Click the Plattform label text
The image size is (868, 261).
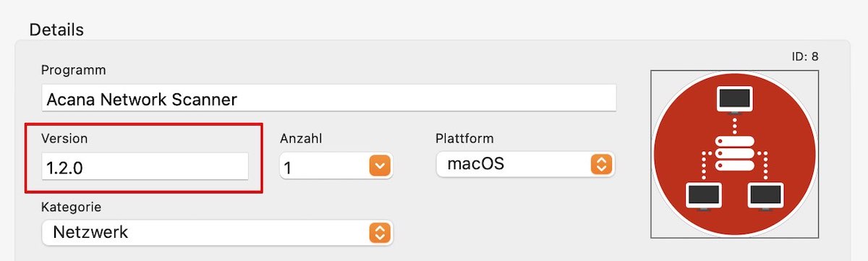coord(464,138)
